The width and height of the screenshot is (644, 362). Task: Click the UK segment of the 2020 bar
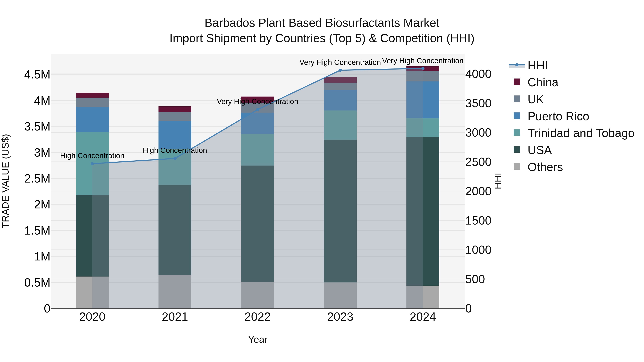[92, 103]
